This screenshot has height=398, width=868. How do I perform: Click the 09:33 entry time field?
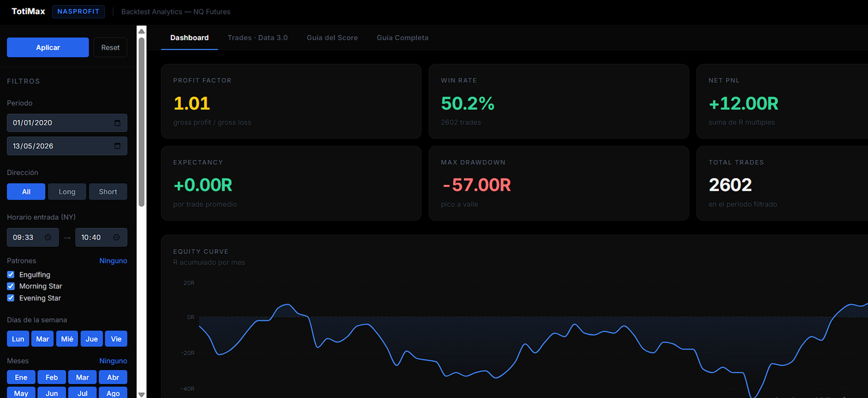tap(33, 237)
